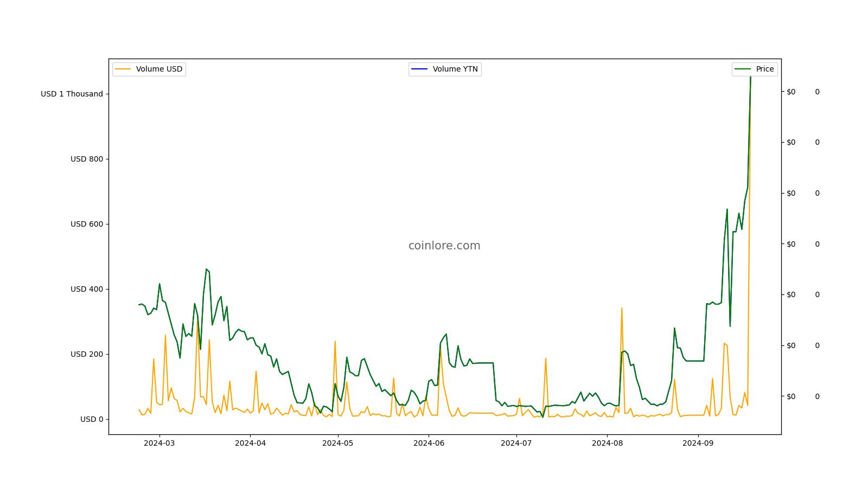868x488 pixels.
Task: Click the 2024-05 date label
Action: click(338, 443)
